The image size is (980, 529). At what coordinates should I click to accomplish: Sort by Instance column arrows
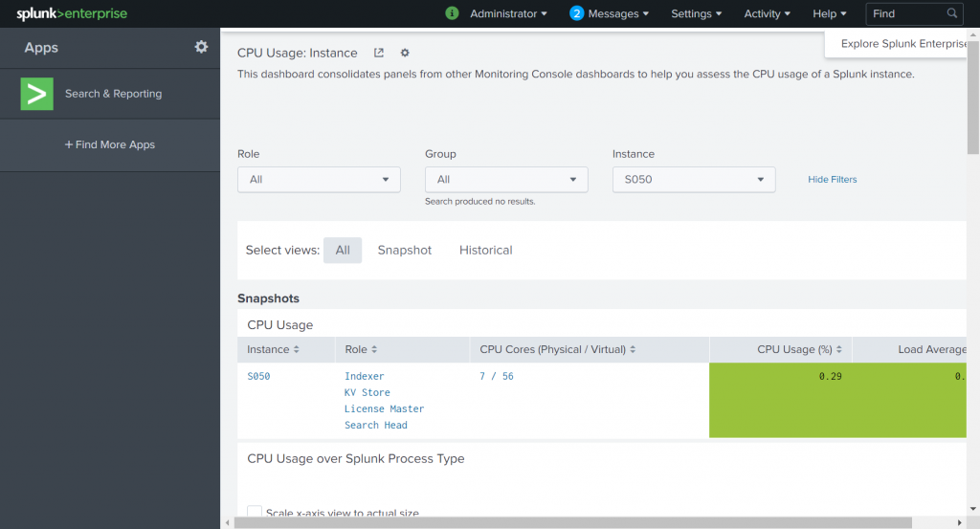click(297, 350)
